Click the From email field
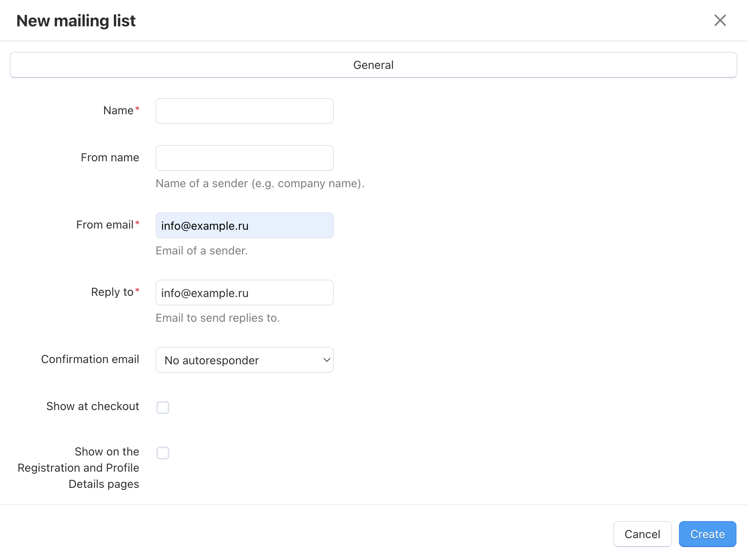This screenshot has width=747, height=560. pyautogui.click(x=244, y=225)
